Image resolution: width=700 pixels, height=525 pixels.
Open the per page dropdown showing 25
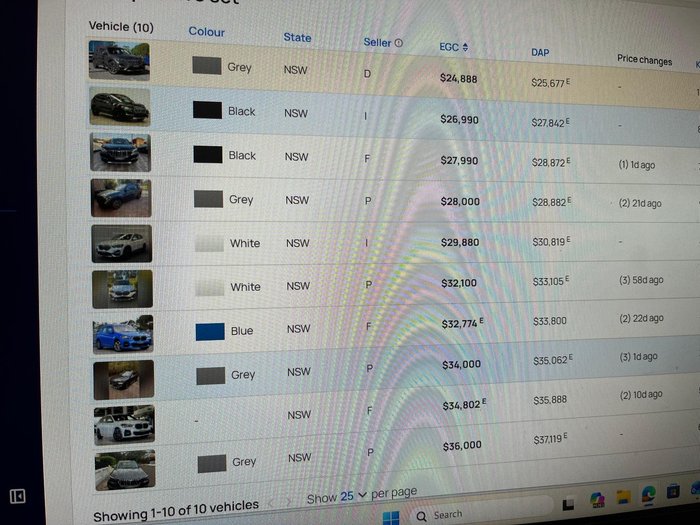coord(354,496)
